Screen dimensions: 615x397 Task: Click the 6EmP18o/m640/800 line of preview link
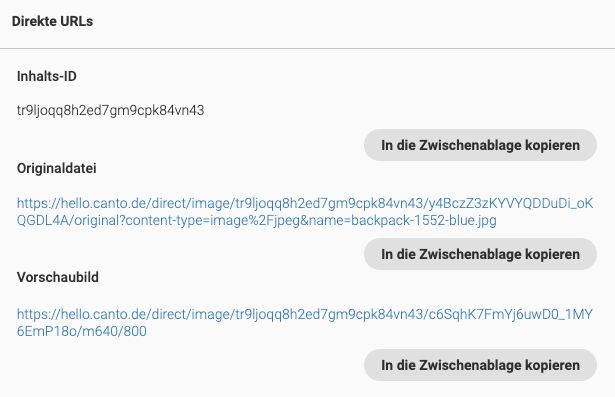pyautogui.click(x=82, y=331)
